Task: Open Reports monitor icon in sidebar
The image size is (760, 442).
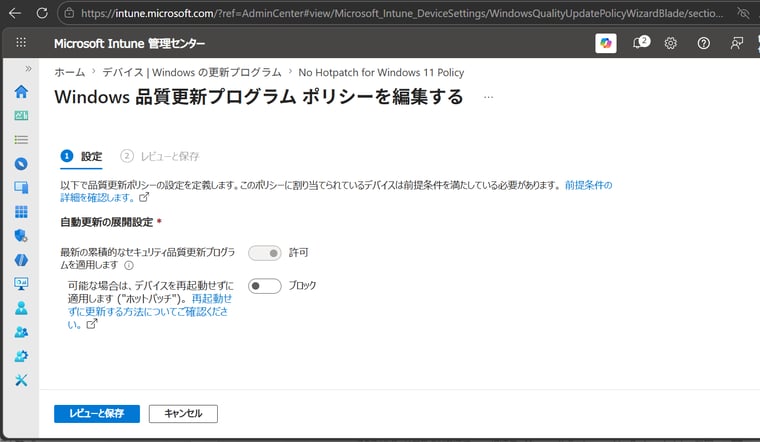Action: click(x=21, y=284)
